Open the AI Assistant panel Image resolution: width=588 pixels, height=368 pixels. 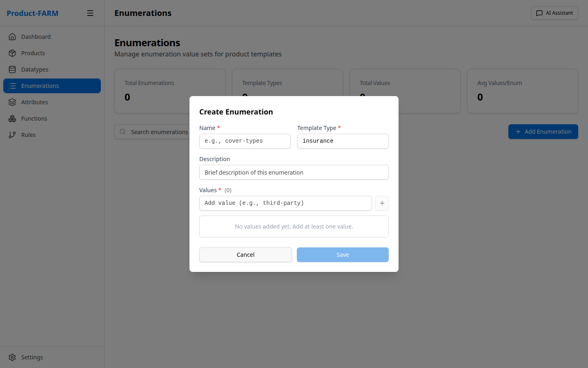(554, 13)
